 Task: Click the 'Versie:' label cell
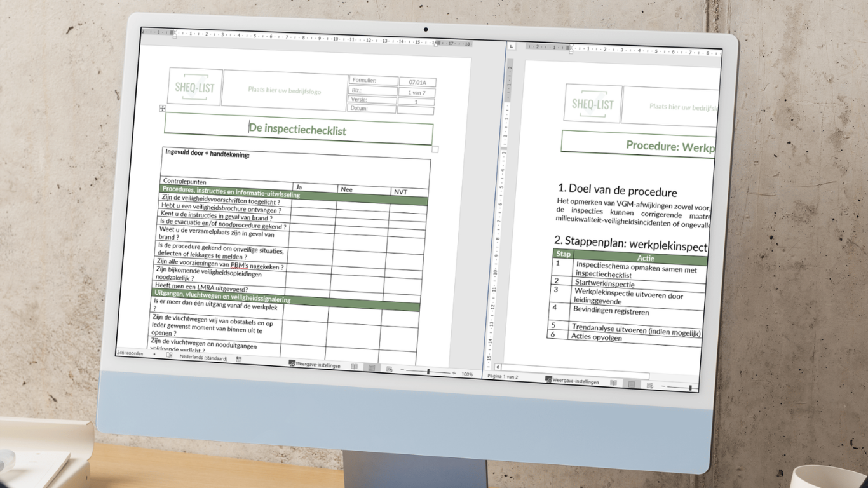(372, 100)
